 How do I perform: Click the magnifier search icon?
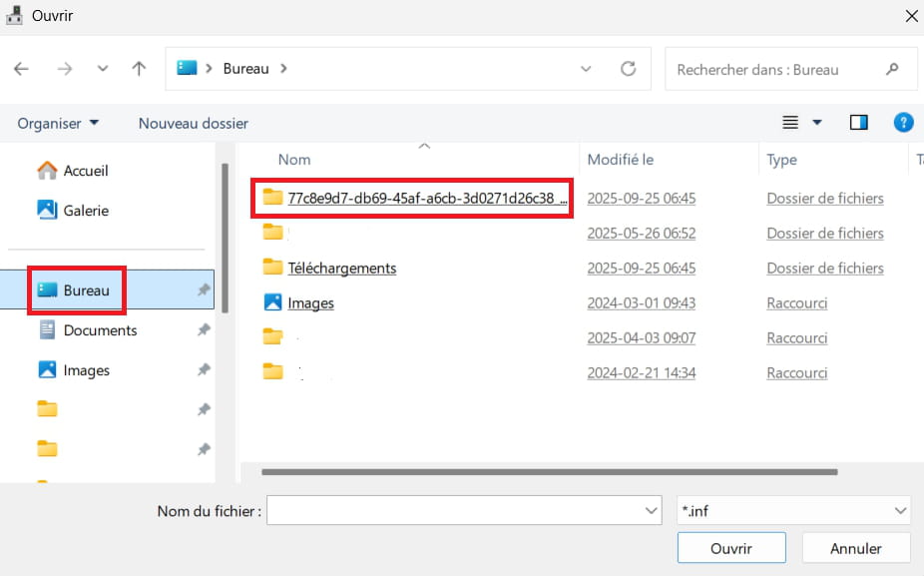892,70
